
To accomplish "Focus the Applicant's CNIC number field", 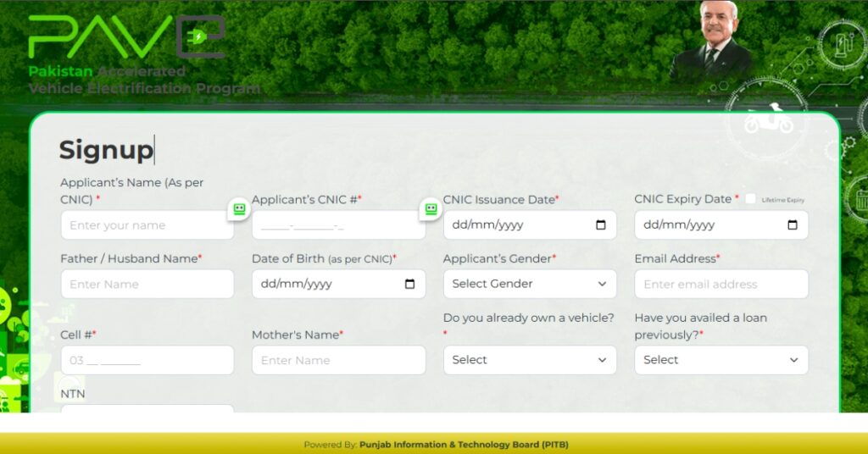I will [338, 225].
